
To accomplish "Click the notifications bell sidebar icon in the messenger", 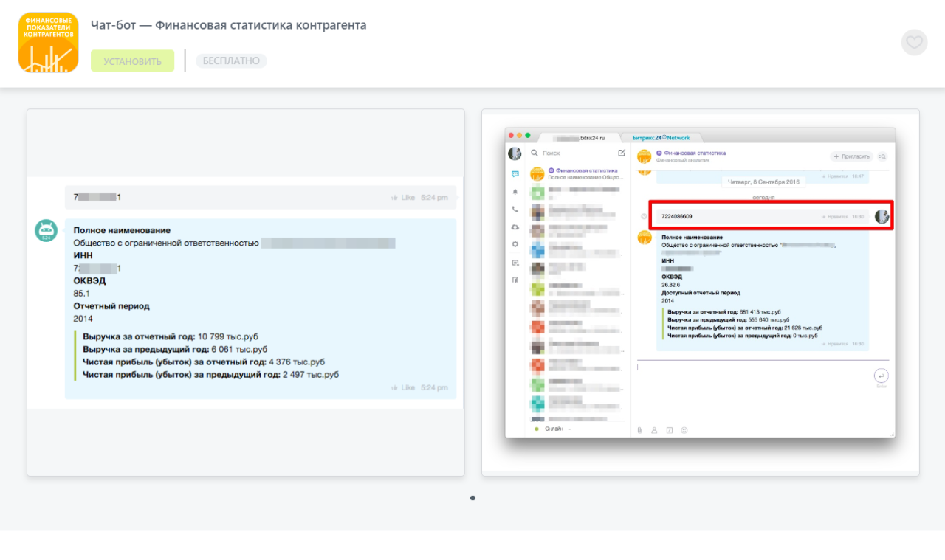I will point(515,192).
